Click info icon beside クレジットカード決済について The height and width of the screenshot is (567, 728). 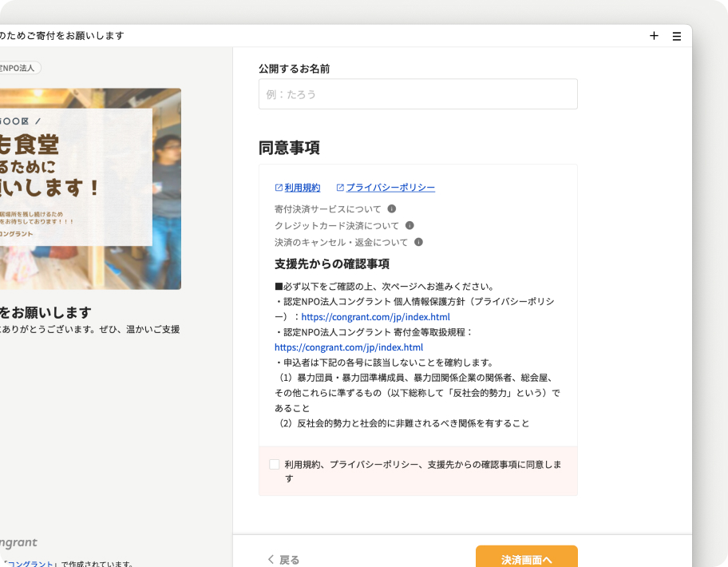coord(409,225)
